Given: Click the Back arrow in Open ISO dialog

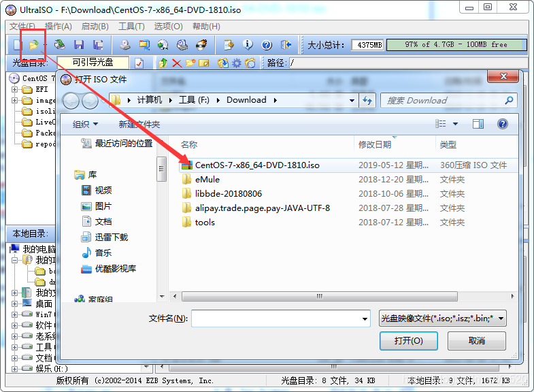Looking at the screenshot, I should tap(71, 101).
